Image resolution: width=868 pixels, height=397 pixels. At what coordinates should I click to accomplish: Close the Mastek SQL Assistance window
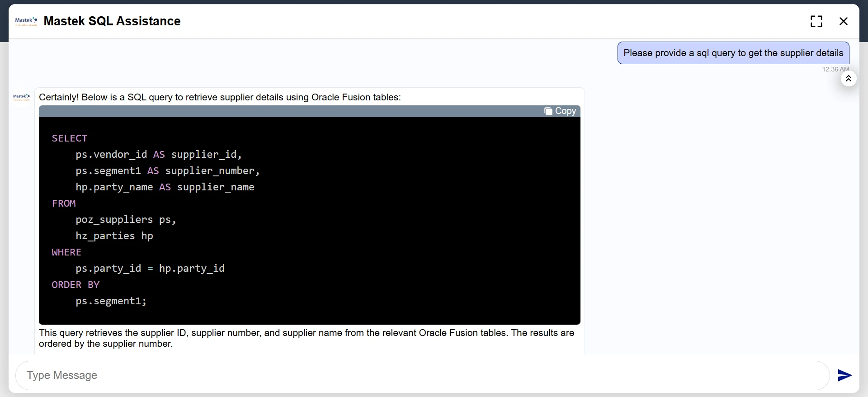pyautogui.click(x=843, y=21)
